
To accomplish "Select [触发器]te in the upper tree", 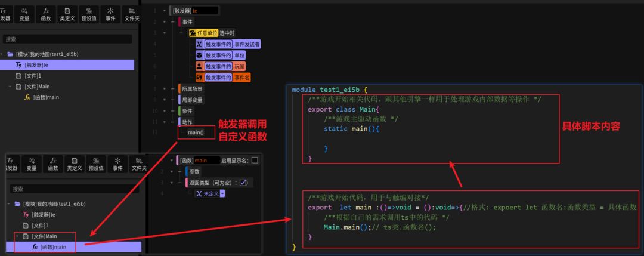I will pyautogui.click(x=67, y=64).
